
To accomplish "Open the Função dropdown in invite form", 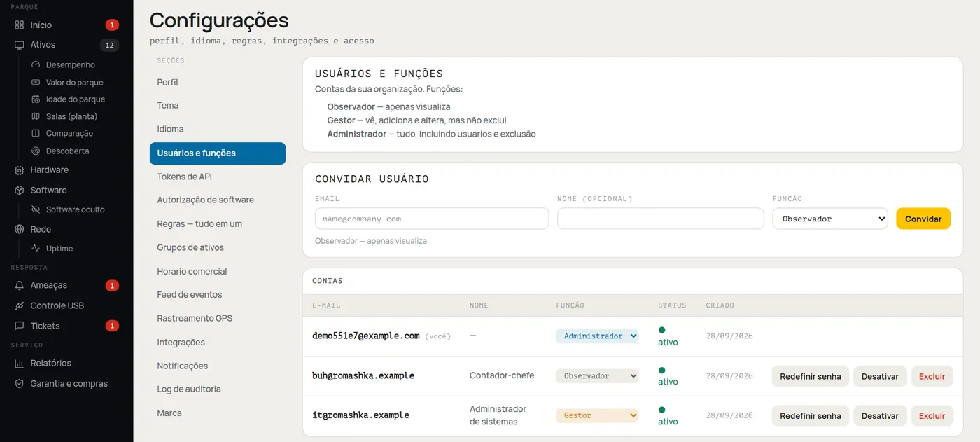I will [830, 219].
